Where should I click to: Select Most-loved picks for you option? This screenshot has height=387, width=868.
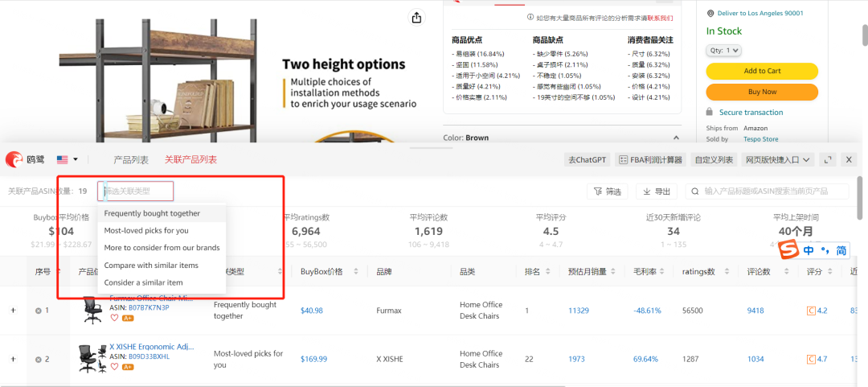pos(162,230)
